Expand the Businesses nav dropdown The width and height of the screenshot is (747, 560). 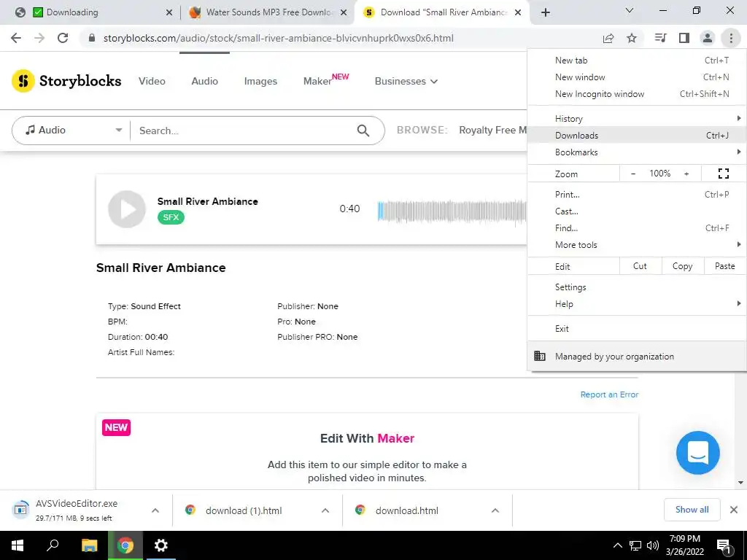[406, 82]
